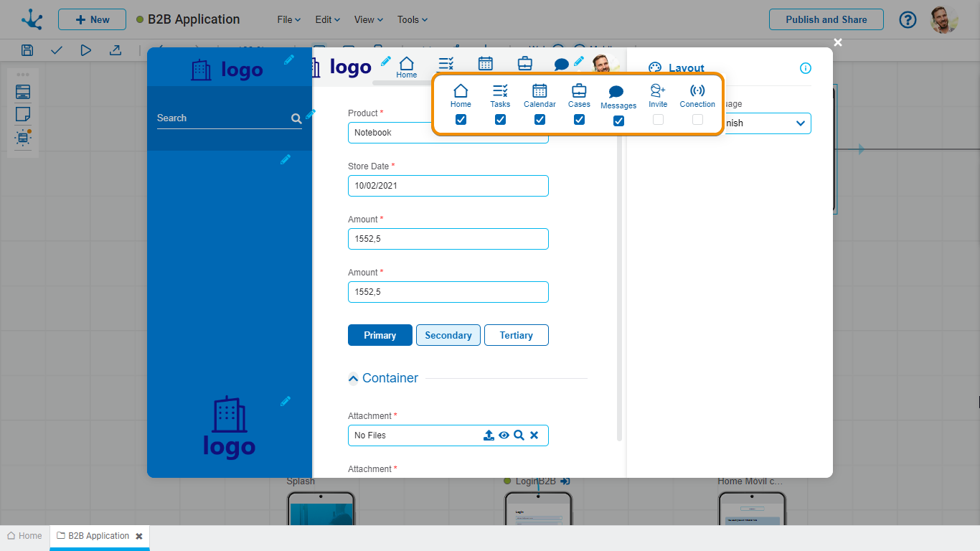
Task: Click the run play icon in the toolbar
Action: (86, 50)
